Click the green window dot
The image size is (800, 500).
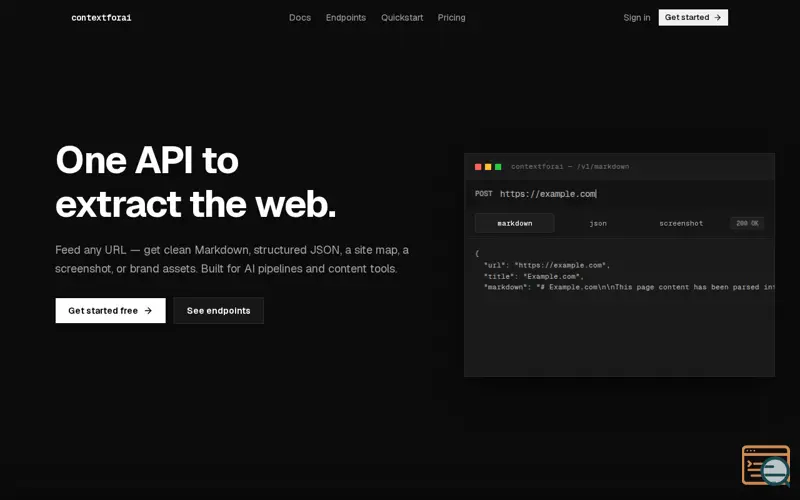click(498, 167)
